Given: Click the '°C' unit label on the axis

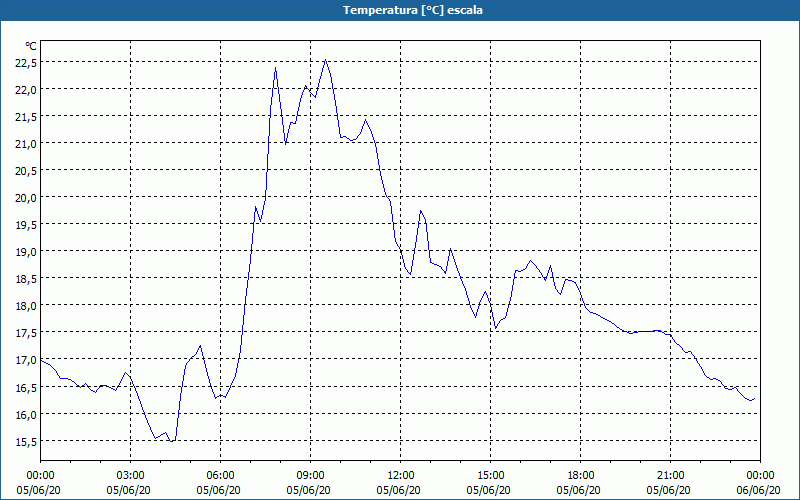Looking at the screenshot, I should pos(31,46).
